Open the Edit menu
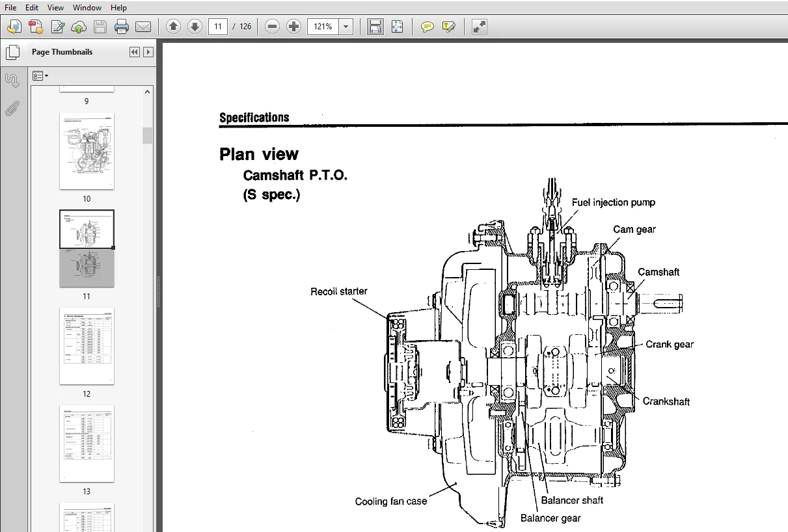Viewport: 788px width, 532px height. (x=32, y=8)
